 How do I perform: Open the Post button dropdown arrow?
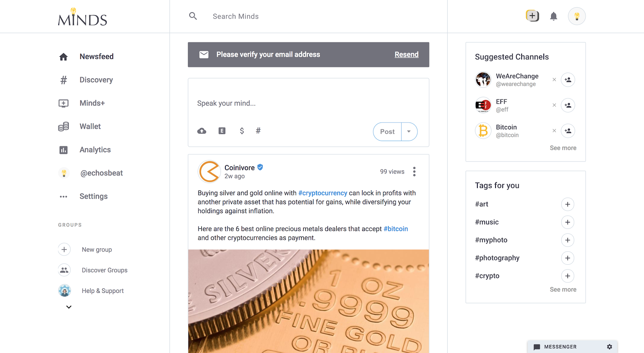[x=409, y=132]
